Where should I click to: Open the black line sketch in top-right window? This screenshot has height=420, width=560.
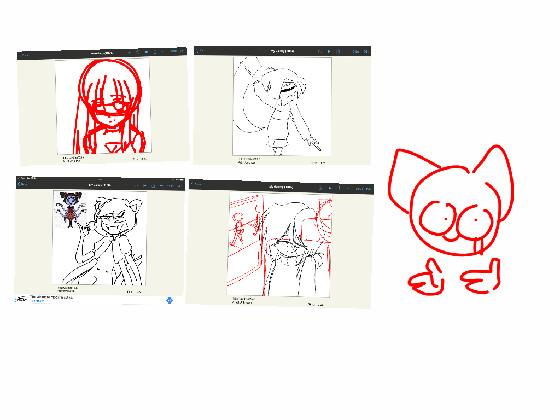pyautogui.click(x=282, y=106)
